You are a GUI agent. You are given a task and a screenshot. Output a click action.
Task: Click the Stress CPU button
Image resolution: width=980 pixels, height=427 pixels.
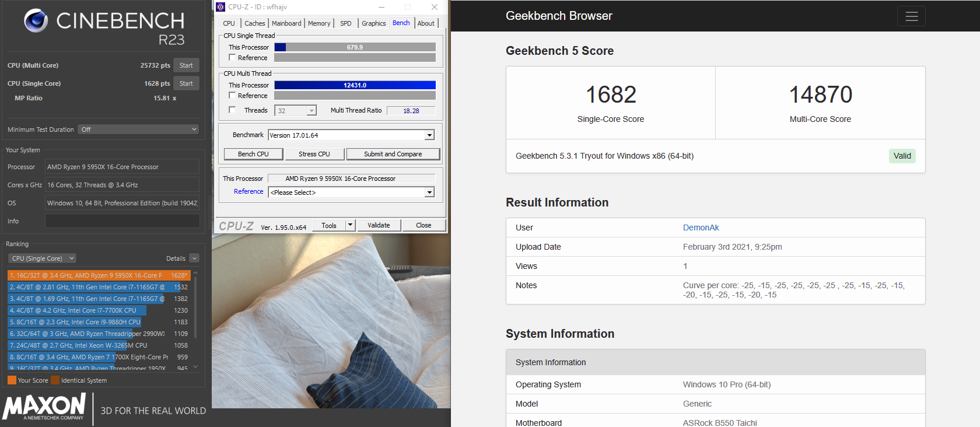[x=314, y=154]
